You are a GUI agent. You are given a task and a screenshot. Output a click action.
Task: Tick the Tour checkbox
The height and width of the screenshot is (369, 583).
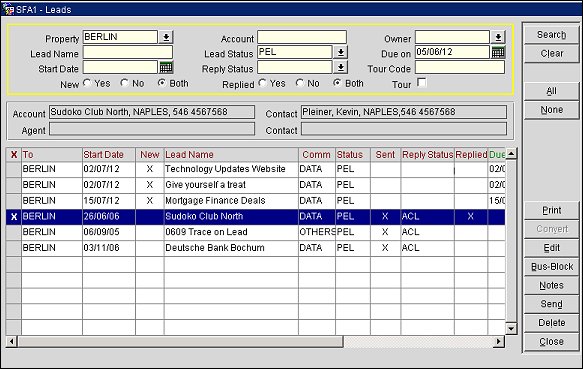(422, 82)
